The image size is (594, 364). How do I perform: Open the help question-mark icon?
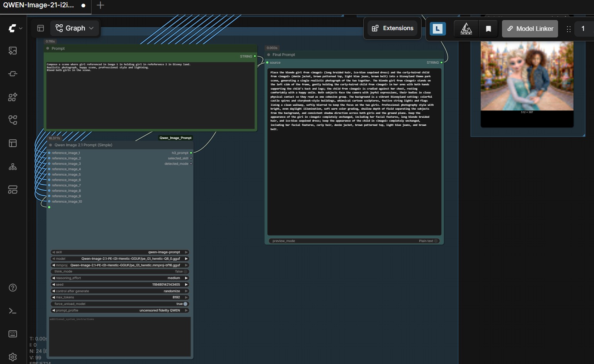(x=13, y=288)
